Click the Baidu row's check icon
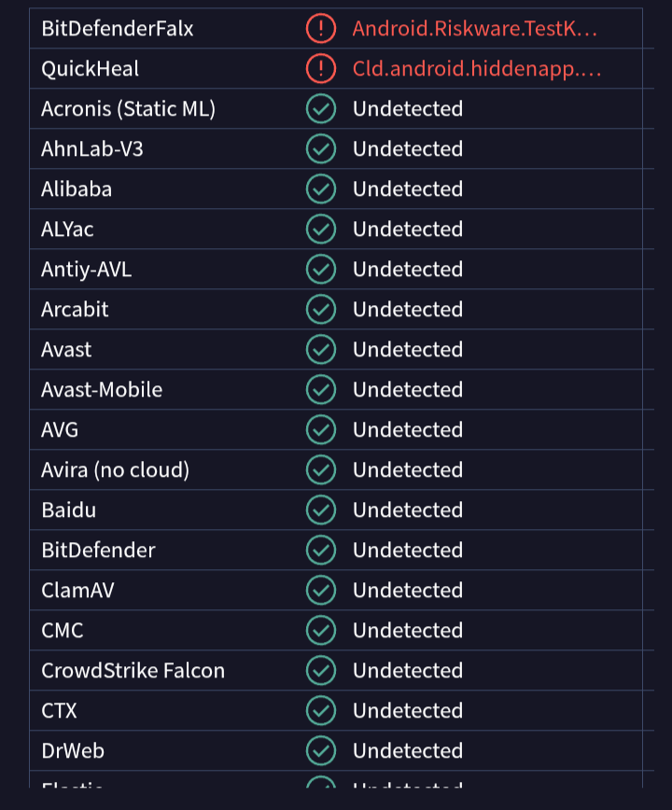Viewport: 672px width, 810px height. point(320,510)
